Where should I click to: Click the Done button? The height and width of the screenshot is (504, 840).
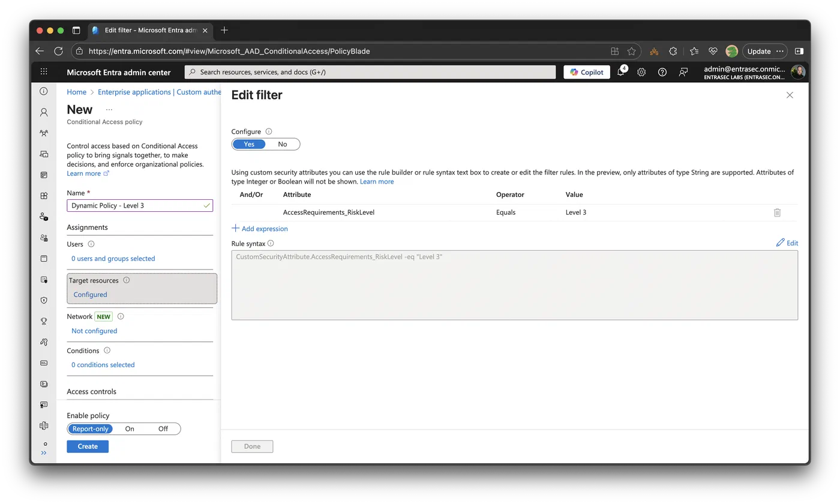(252, 446)
